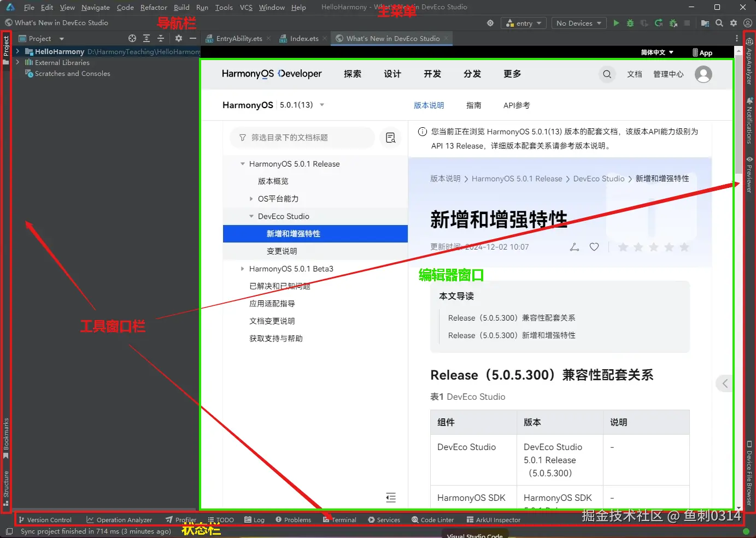Click Select Opened File crosshair in Project panel

pyautogui.click(x=132, y=38)
